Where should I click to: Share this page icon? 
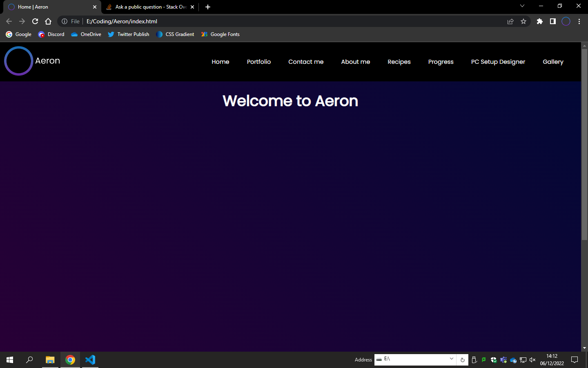510,21
